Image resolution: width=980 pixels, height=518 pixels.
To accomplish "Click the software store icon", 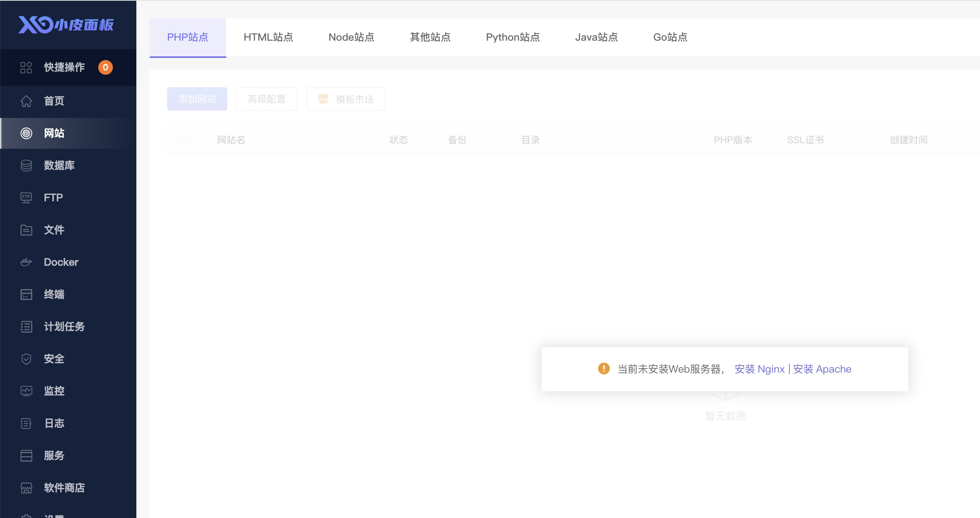I will pos(26,488).
